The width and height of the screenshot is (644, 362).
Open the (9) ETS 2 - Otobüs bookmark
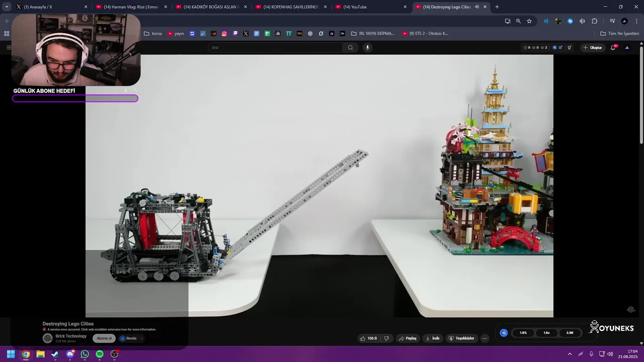coord(425,34)
